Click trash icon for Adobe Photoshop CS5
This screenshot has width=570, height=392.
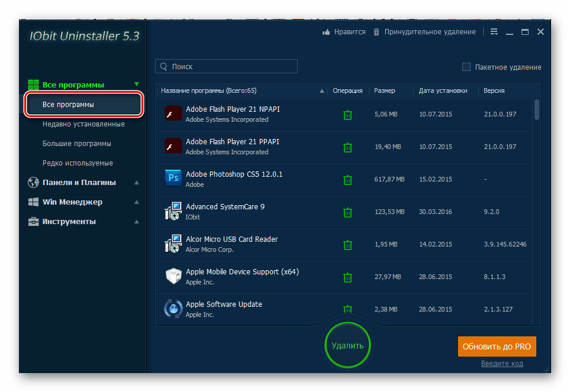click(347, 179)
